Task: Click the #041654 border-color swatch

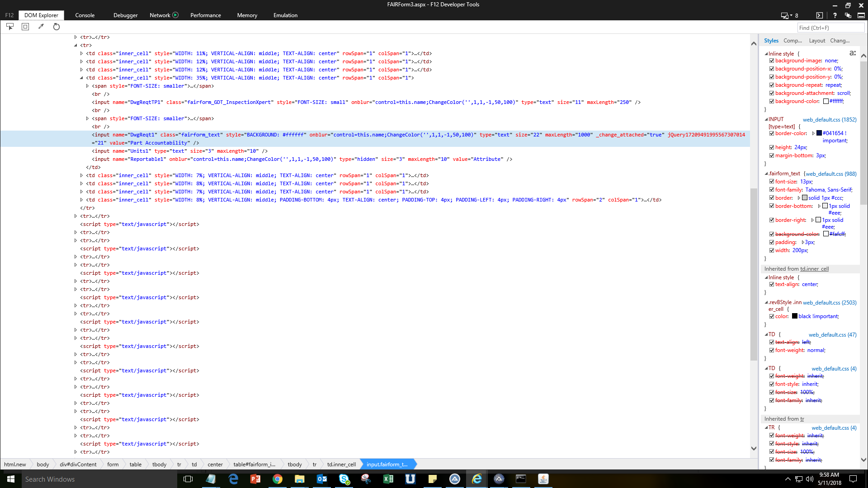Action: (819, 133)
